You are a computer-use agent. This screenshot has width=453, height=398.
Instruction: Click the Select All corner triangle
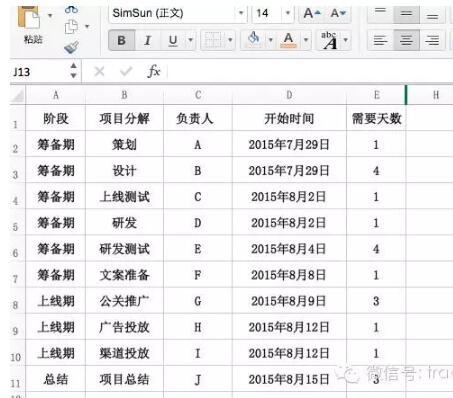[x=18, y=95]
